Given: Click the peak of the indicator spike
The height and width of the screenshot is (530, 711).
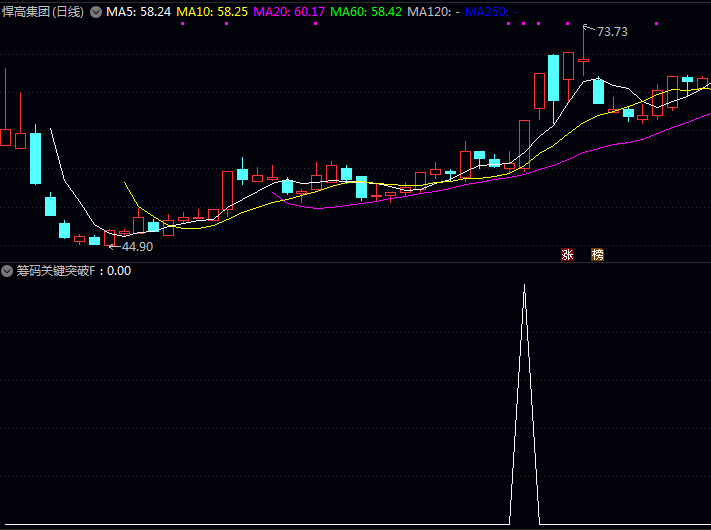Looking at the screenshot, I should point(525,285).
